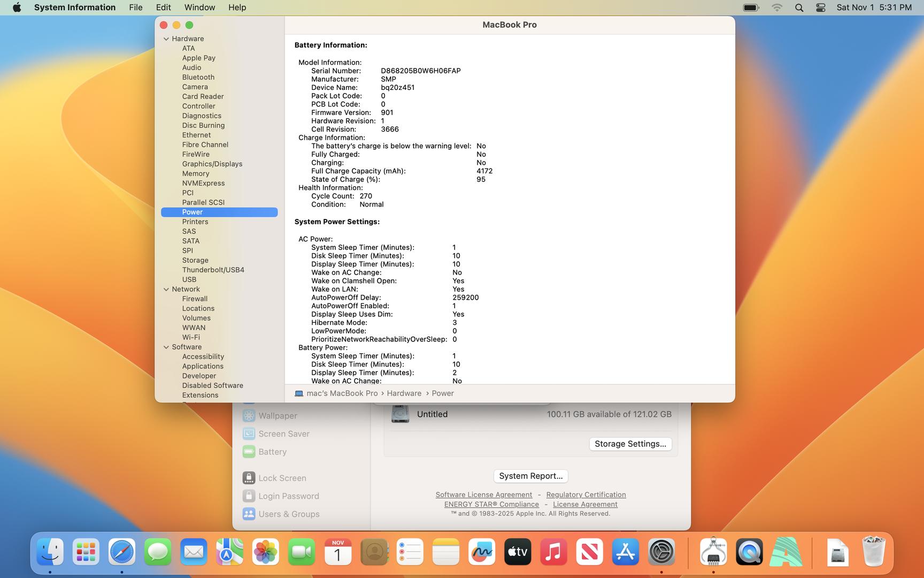Screen dimensions: 924x578
Task: Click Hardware in the bottom path bar
Action: (404, 393)
